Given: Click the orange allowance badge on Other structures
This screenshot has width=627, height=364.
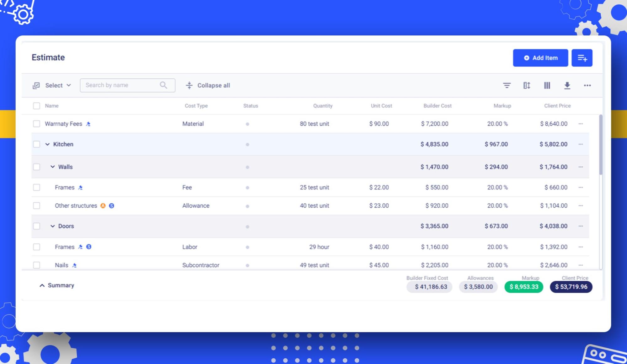Looking at the screenshot, I should tap(103, 206).
